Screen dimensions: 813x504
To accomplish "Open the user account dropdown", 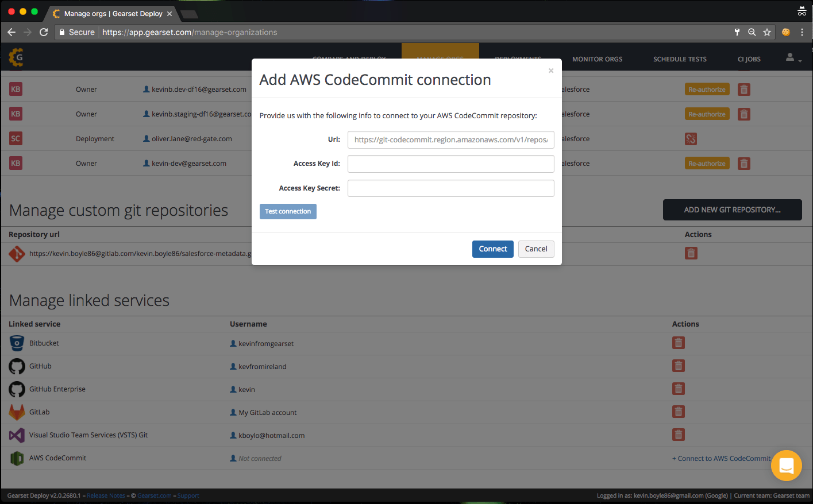I will click(x=793, y=58).
